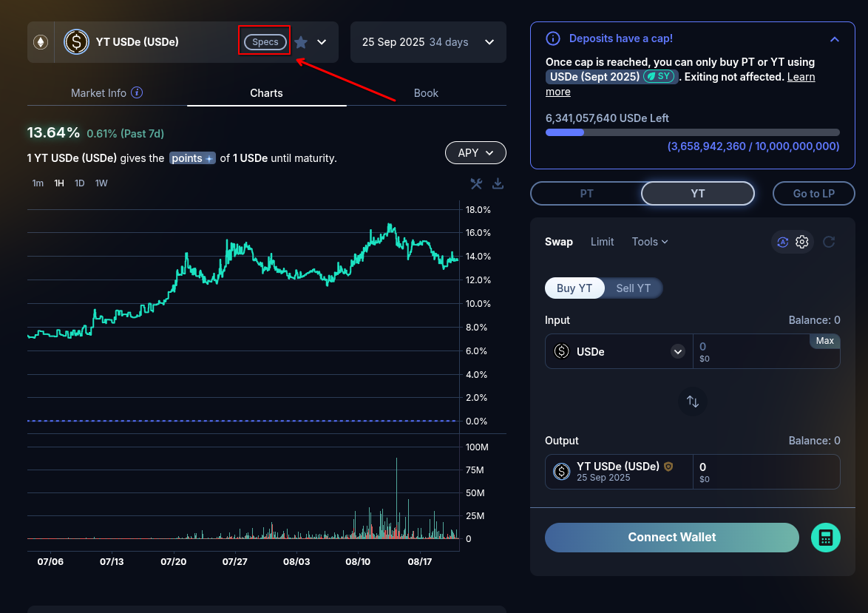Open swap settings gear icon
This screenshot has width=868, height=613.
802,242
